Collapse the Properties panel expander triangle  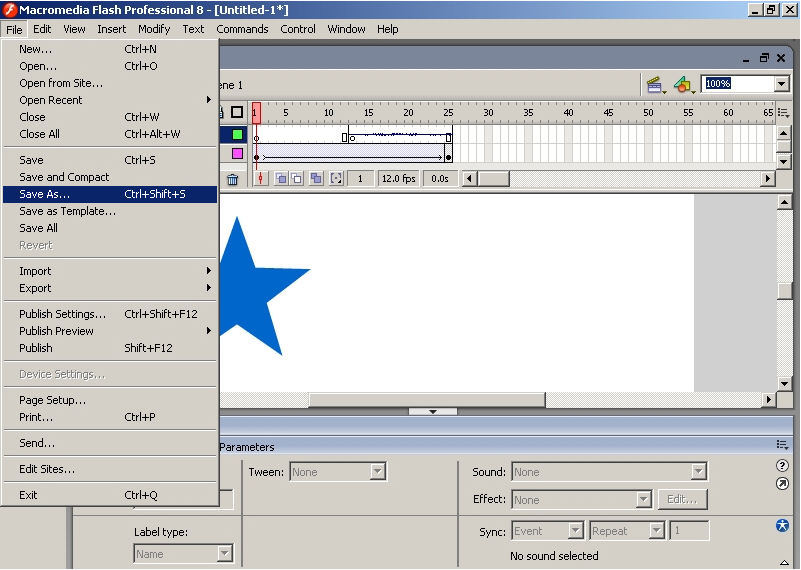(784, 562)
